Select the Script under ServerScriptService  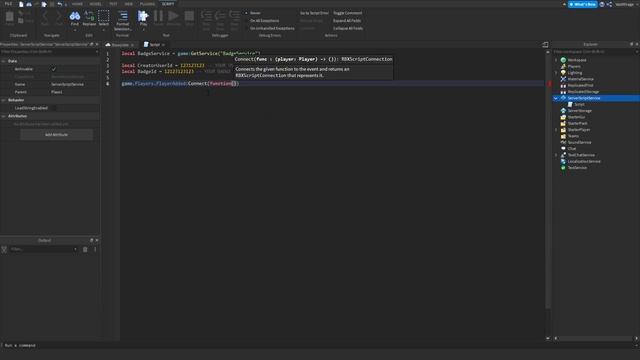(579, 104)
